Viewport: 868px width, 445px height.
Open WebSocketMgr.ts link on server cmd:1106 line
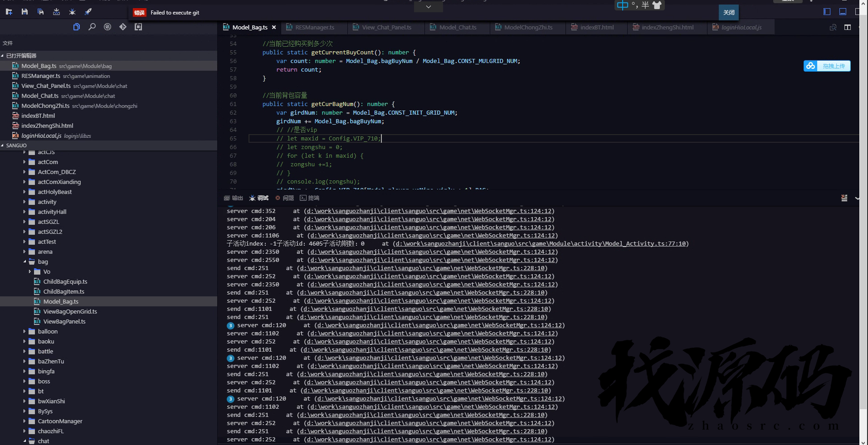(433, 235)
